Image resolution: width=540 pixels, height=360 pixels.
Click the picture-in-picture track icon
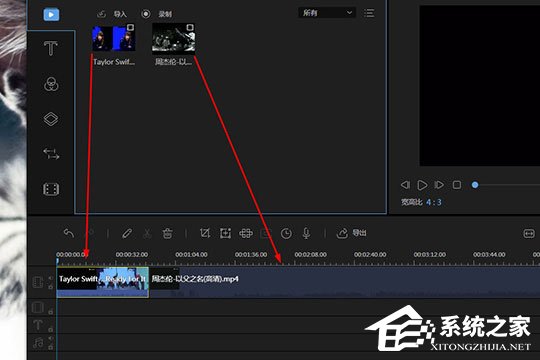[x=38, y=307]
